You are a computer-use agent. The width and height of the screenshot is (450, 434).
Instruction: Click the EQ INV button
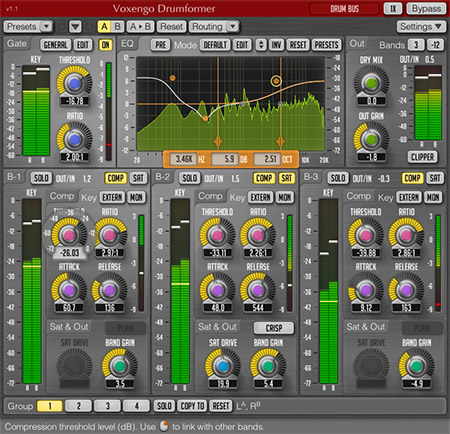click(276, 45)
